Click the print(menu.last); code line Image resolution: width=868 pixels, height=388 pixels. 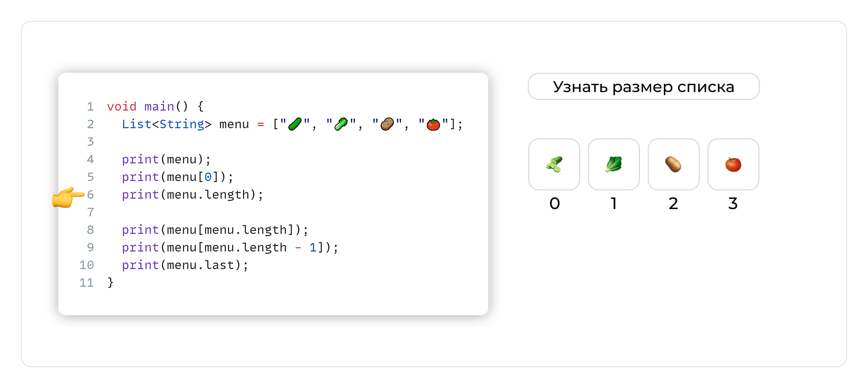[x=185, y=265]
